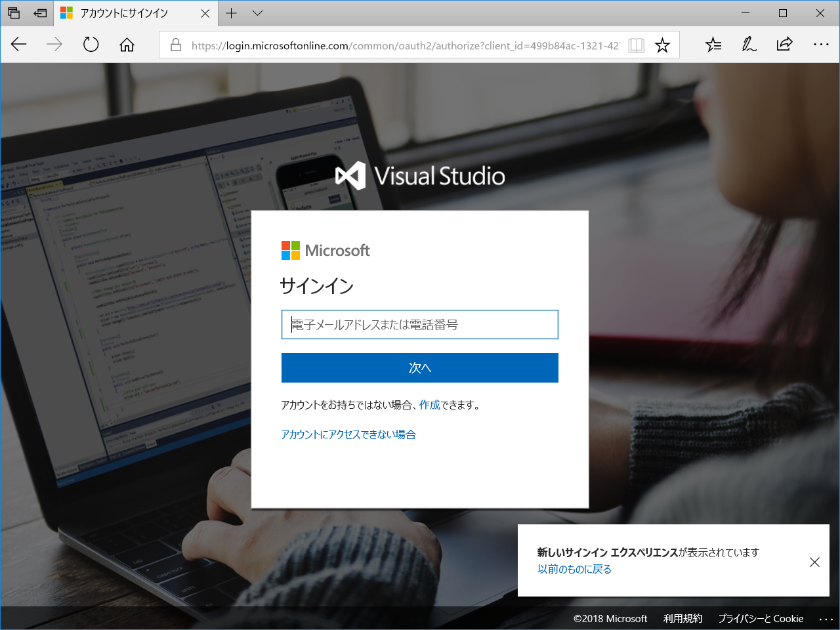Open a new browser tab

pyautogui.click(x=231, y=13)
